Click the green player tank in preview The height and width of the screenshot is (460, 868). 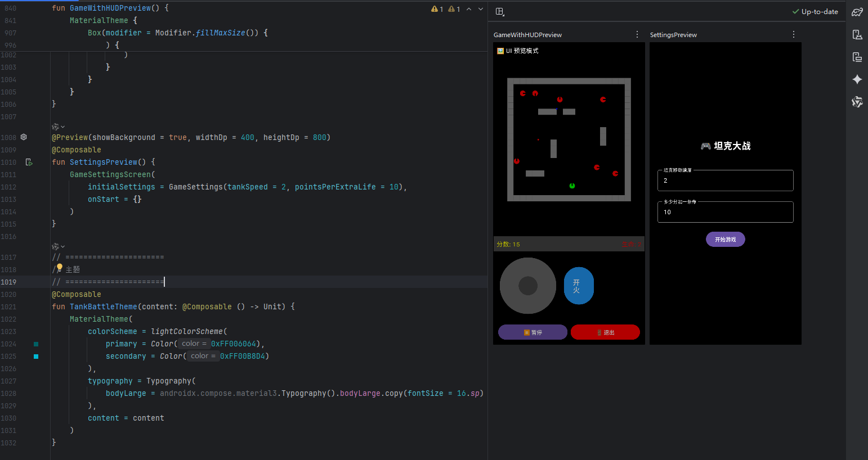[572, 186]
